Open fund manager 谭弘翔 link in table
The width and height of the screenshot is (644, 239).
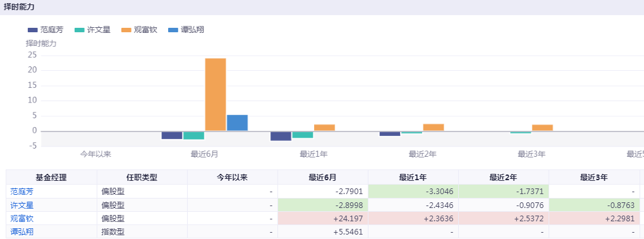pyautogui.click(x=21, y=232)
